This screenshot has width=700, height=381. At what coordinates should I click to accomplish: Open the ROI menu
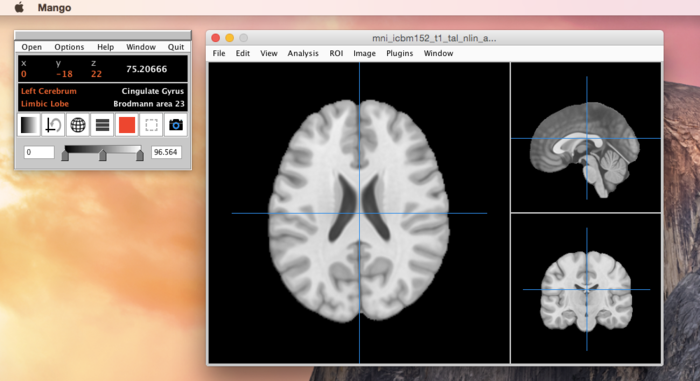pos(336,53)
